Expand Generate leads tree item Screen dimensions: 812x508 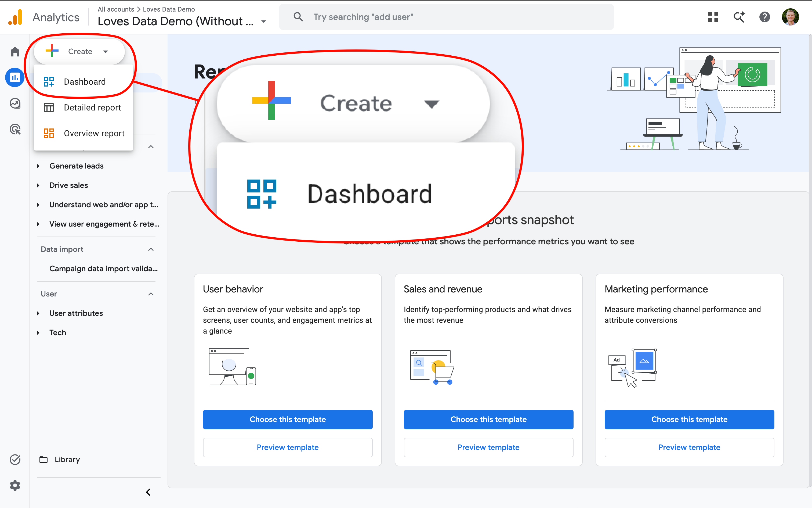coord(38,166)
